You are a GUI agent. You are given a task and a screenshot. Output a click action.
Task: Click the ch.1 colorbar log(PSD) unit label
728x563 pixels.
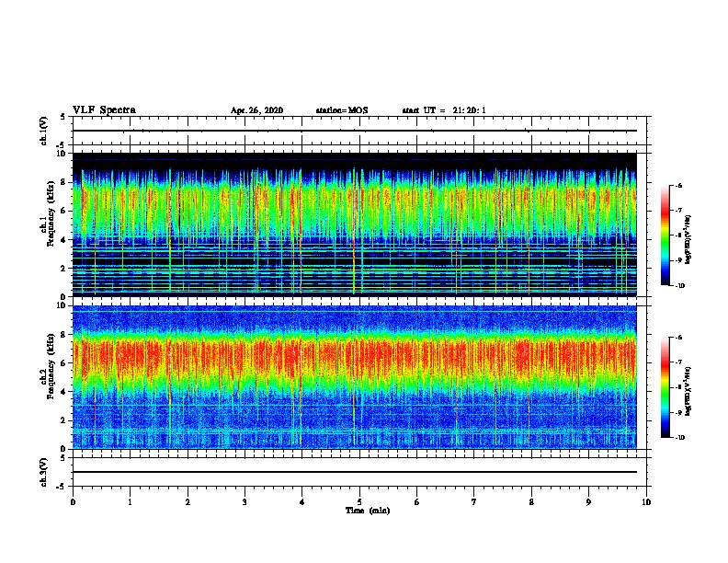pos(688,240)
